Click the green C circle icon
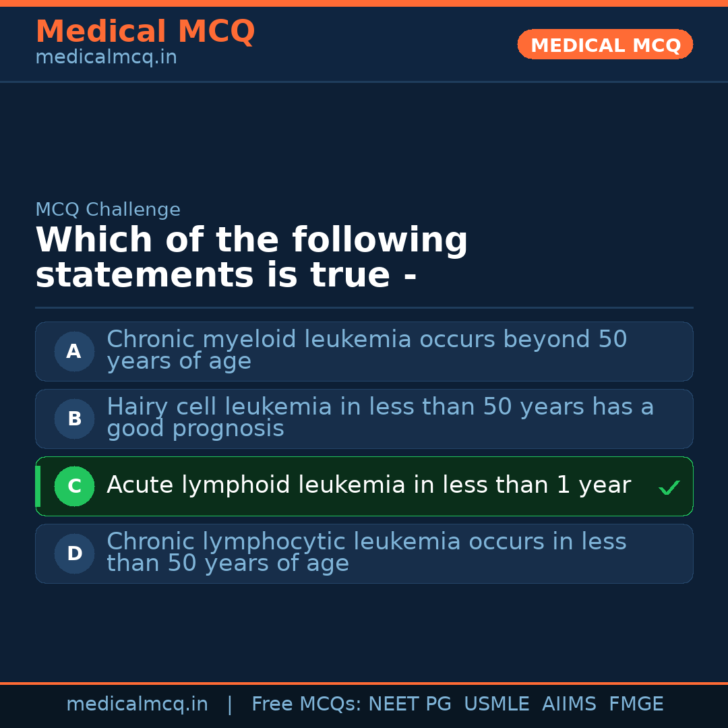This screenshot has height=728, width=728. pyautogui.click(x=74, y=486)
